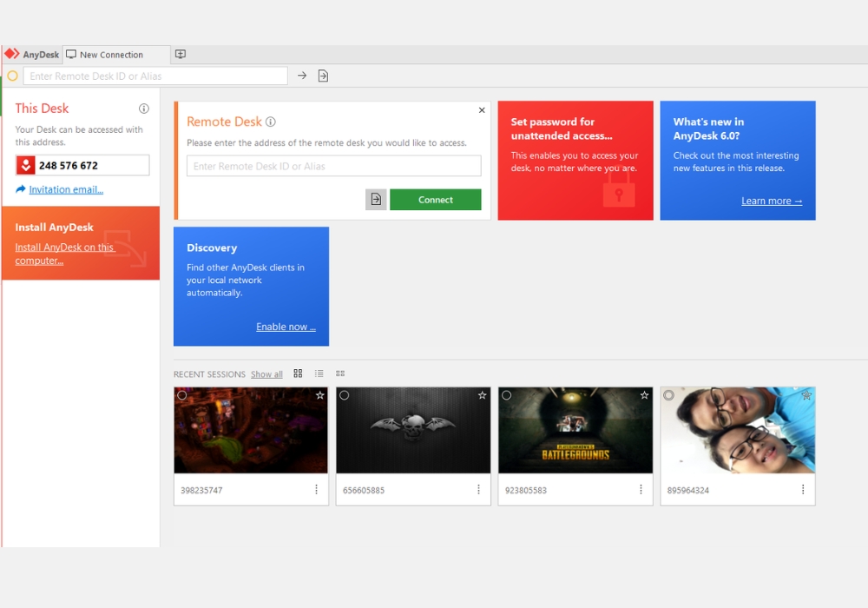Click the green Connect button

(x=436, y=200)
